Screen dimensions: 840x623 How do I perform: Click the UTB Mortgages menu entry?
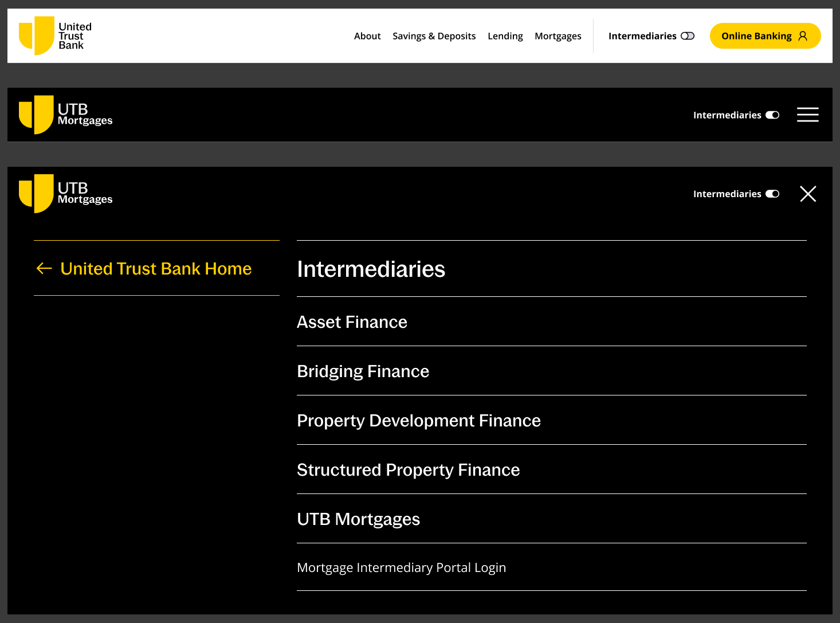(358, 519)
